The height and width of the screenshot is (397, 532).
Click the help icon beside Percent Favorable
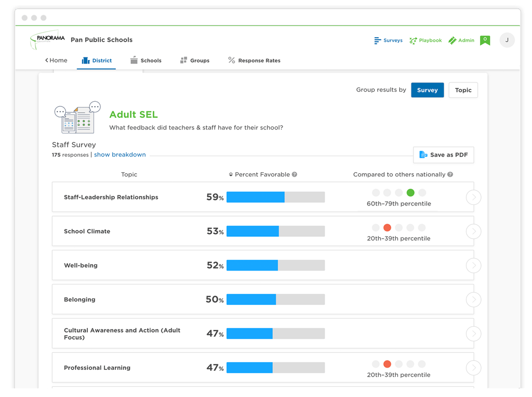tap(294, 175)
